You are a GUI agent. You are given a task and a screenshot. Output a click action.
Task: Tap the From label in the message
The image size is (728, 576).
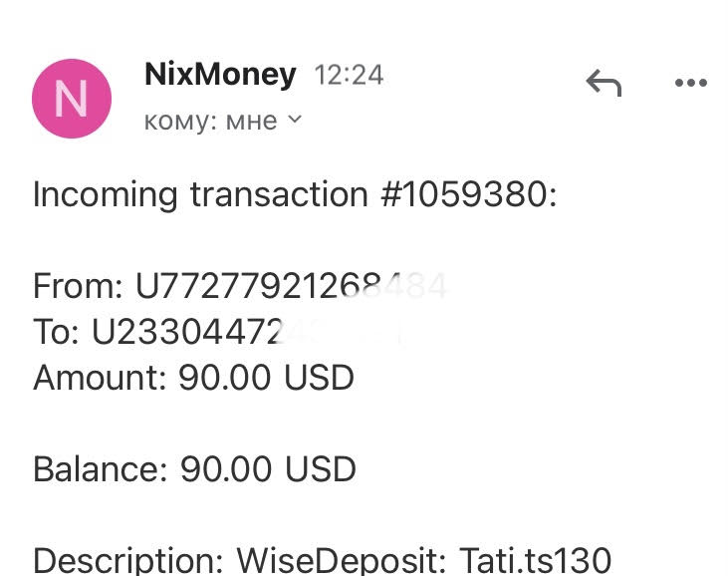pyautogui.click(x=78, y=287)
